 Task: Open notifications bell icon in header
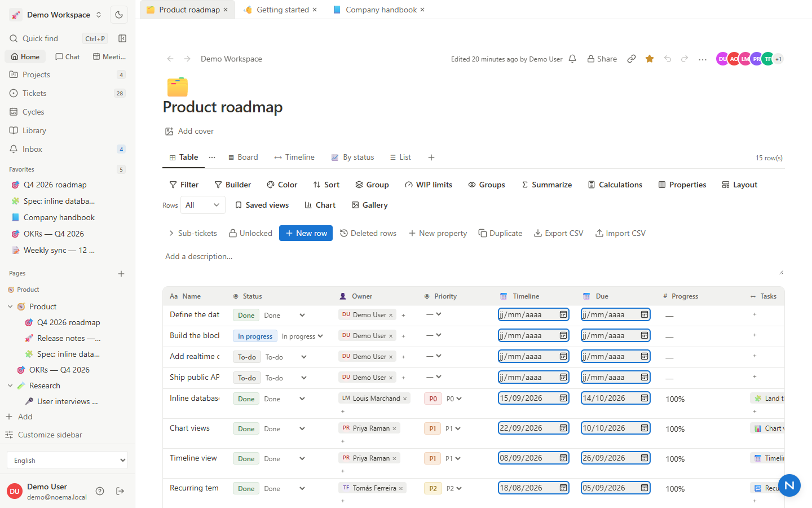[572, 59]
